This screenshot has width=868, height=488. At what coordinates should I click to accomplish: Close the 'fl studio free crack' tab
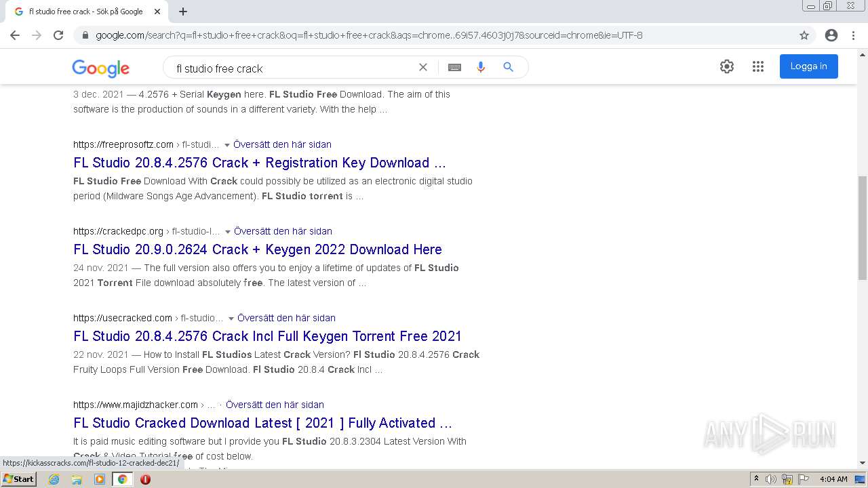[x=157, y=12]
